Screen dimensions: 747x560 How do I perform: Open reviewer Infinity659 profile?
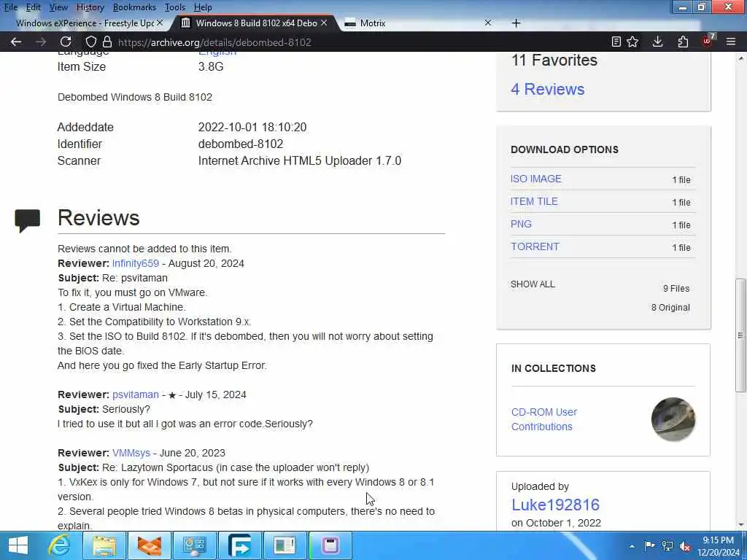coord(135,263)
